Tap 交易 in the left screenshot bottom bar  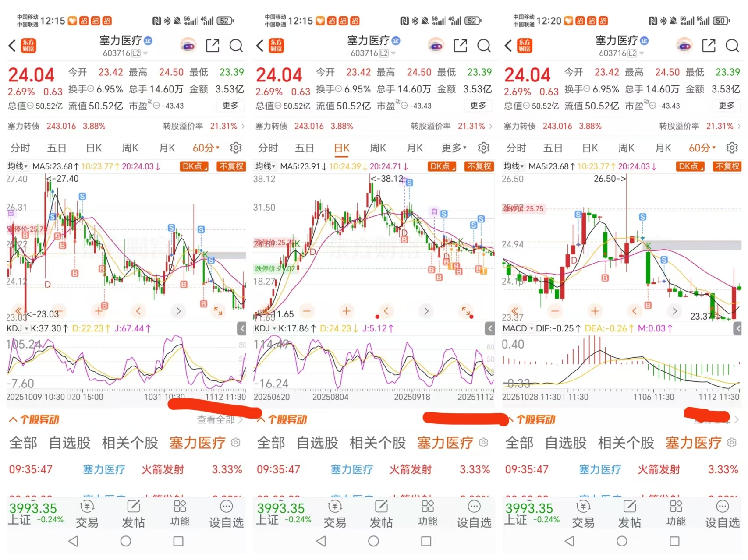[x=87, y=514]
